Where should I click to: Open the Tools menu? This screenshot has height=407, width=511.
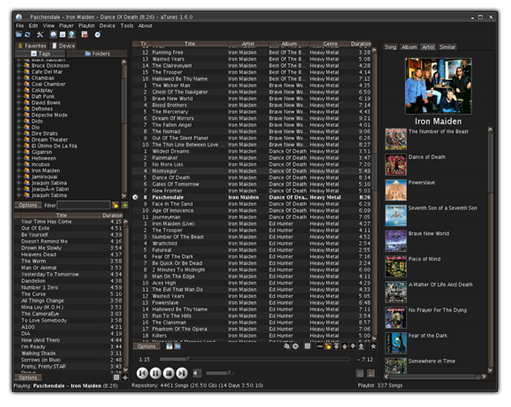(x=127, y=26)
